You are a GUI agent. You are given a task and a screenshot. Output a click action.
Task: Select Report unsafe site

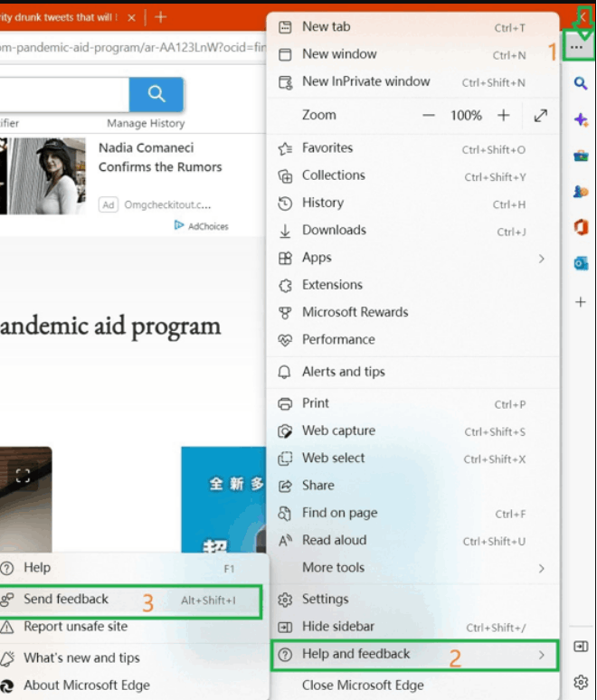coord(133,627)
